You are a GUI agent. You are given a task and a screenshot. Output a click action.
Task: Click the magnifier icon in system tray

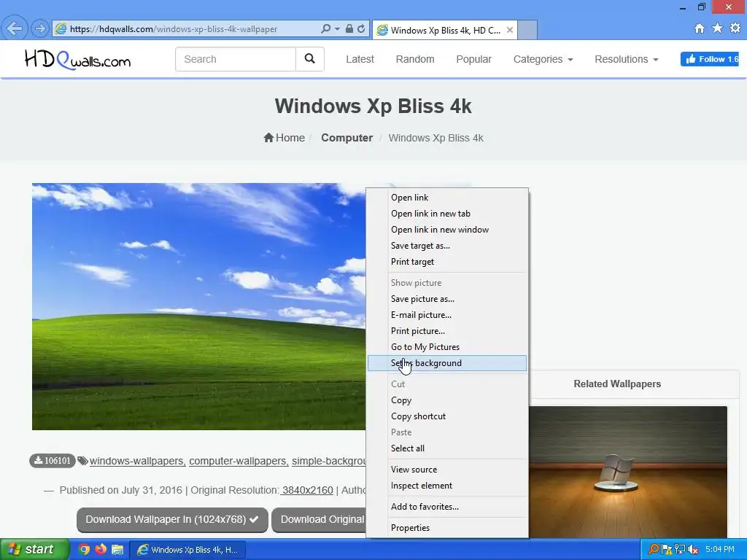click(x=654, y=550)
